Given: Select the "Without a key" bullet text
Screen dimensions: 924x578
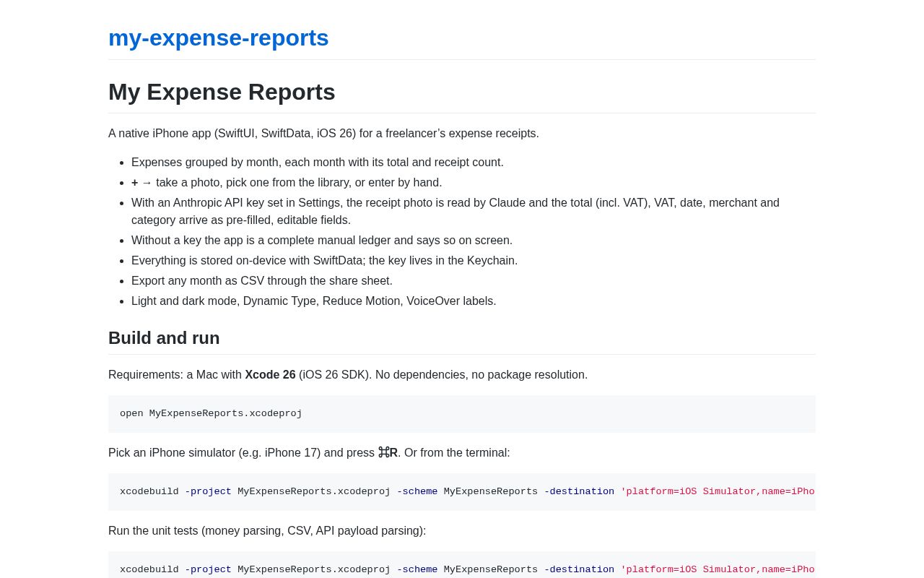Looking at the screenshot, I should click(322, 241).
